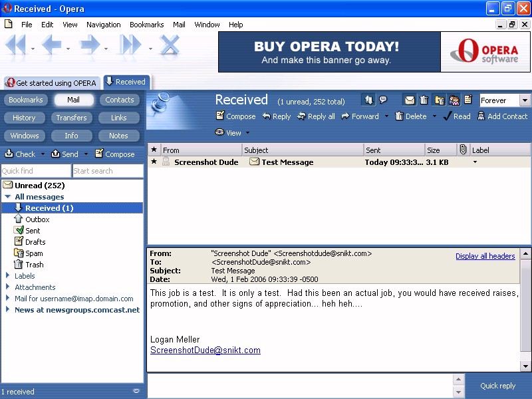Send queued mail with the Send button
532x399 pixels.
click(65, 154)
